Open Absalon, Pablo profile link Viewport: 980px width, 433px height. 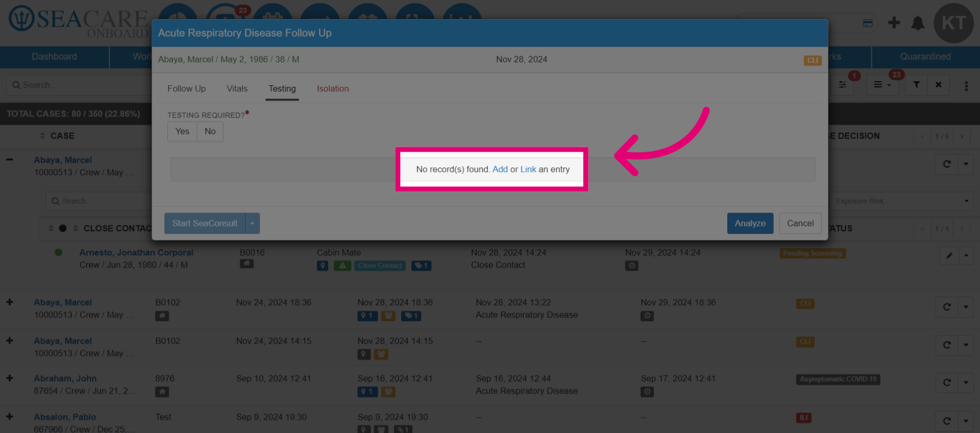(65, 417)
